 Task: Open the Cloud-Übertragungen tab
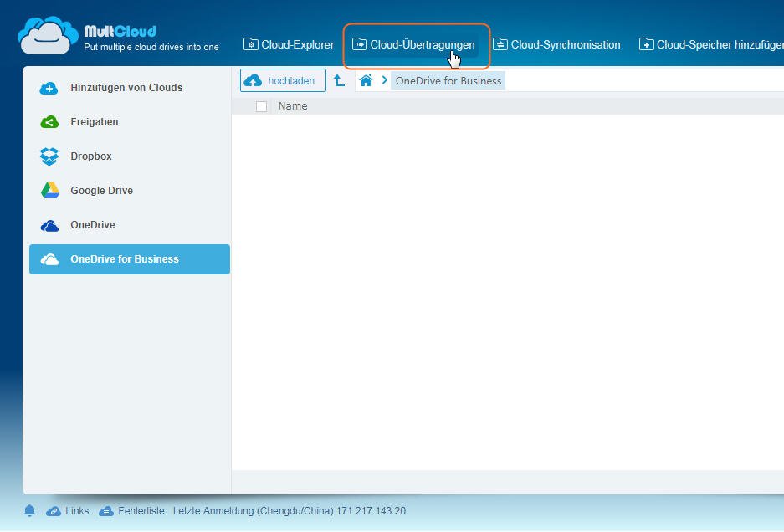(414, 44)
